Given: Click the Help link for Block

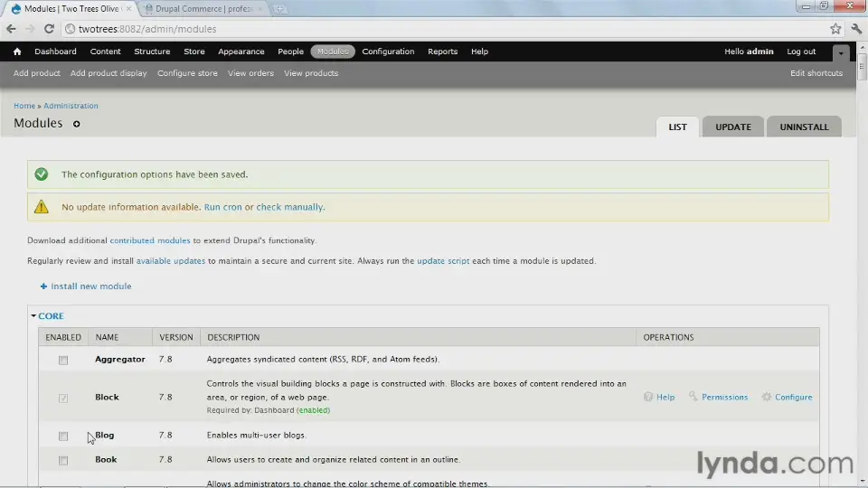Looking at the screenshot, I should tap(665, 398).
